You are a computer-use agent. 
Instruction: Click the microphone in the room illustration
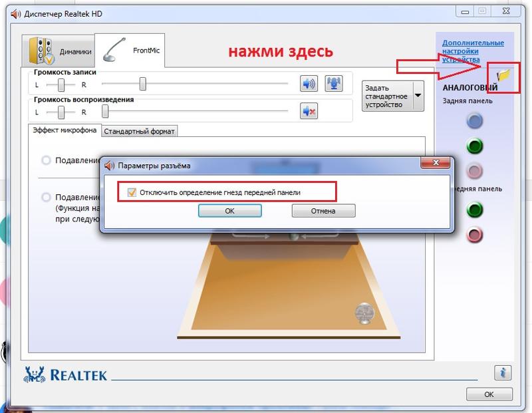(364, 313)
